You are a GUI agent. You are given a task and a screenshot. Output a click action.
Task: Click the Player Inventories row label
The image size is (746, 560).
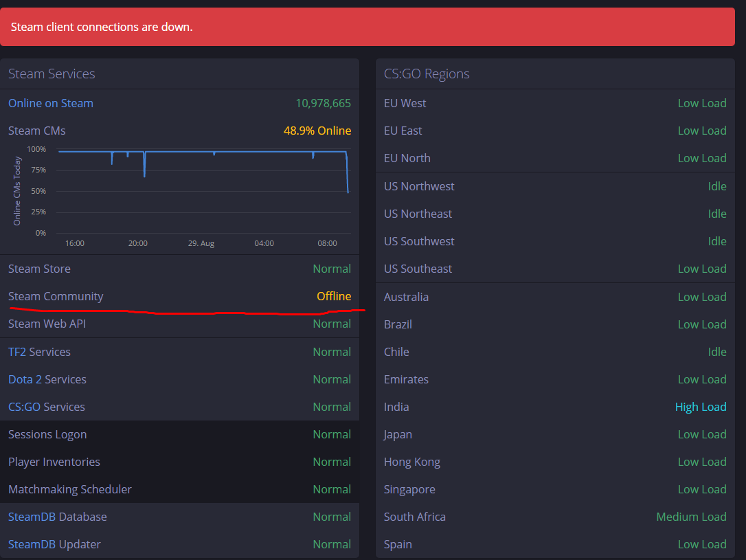[x=54, y=462]
